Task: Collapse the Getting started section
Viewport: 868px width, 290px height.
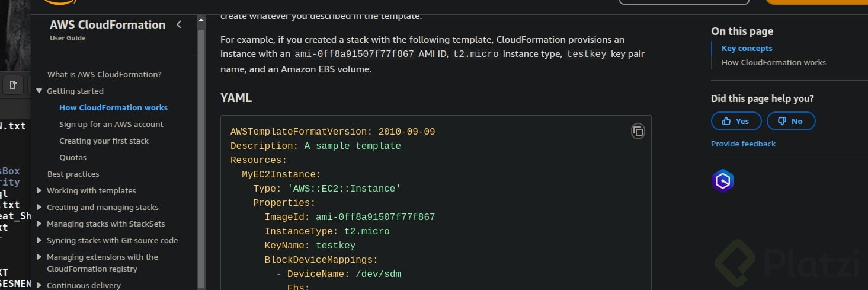Action: [x=40, y=91]
